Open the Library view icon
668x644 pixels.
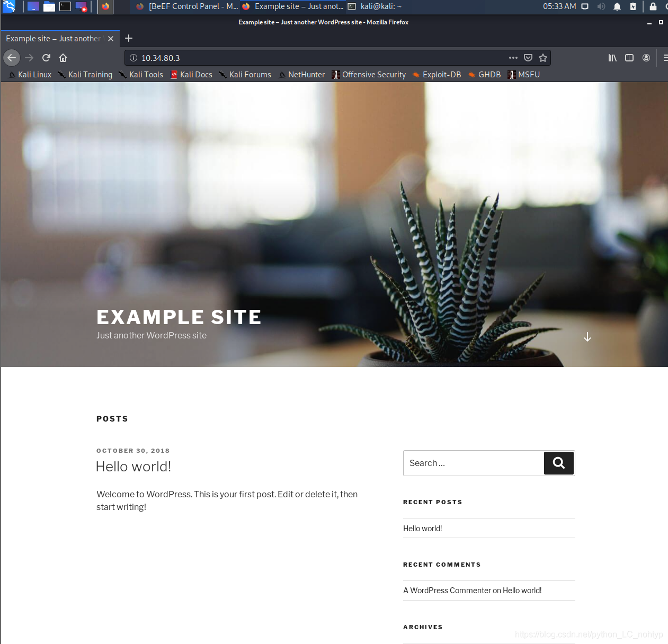(612, 58)
